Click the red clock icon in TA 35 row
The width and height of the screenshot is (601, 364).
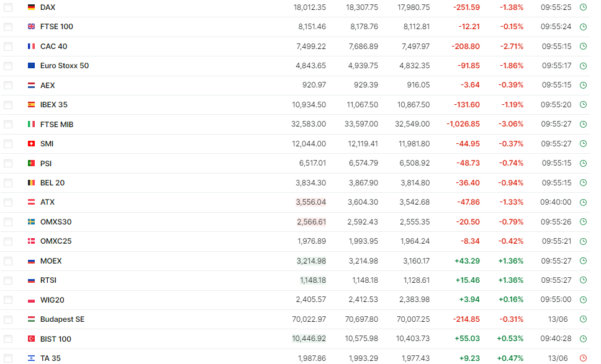click(583, 358)
